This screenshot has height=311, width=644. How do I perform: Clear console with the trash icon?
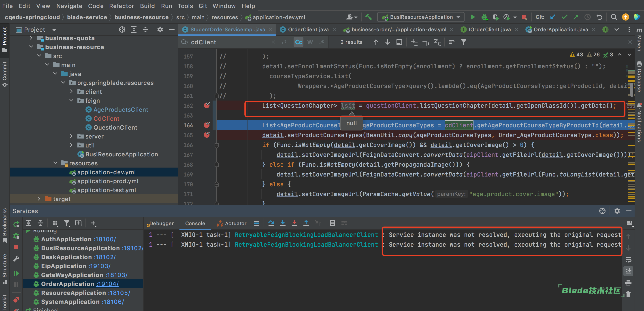pyautogui.click(x=628, y=294)
